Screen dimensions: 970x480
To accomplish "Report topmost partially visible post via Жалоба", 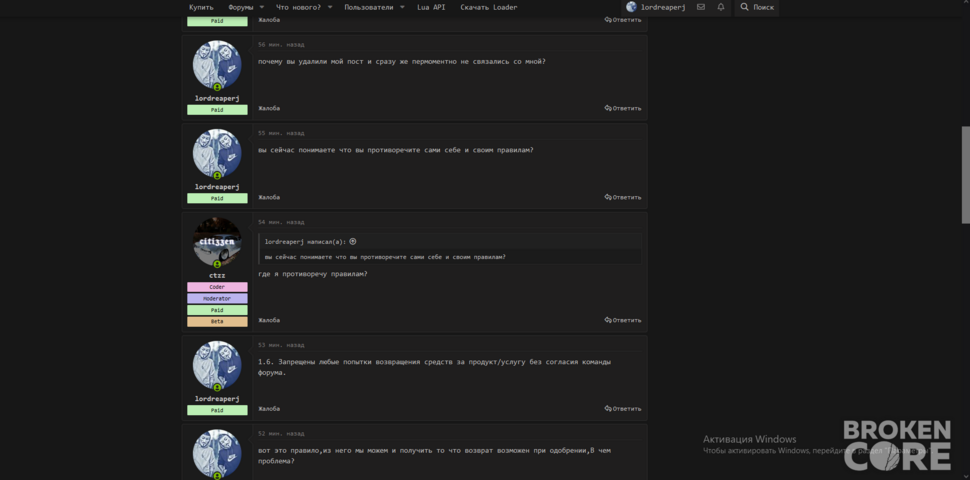I will point(269,20).
